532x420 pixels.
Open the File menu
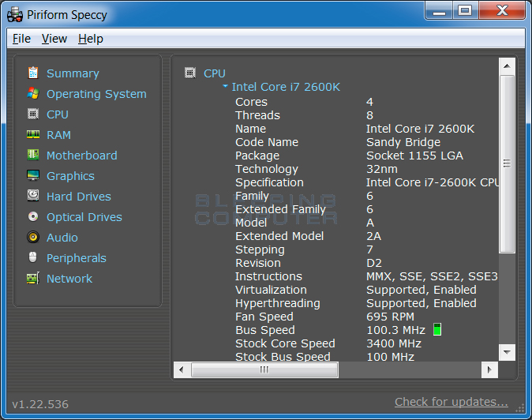[x=21, y=39]
